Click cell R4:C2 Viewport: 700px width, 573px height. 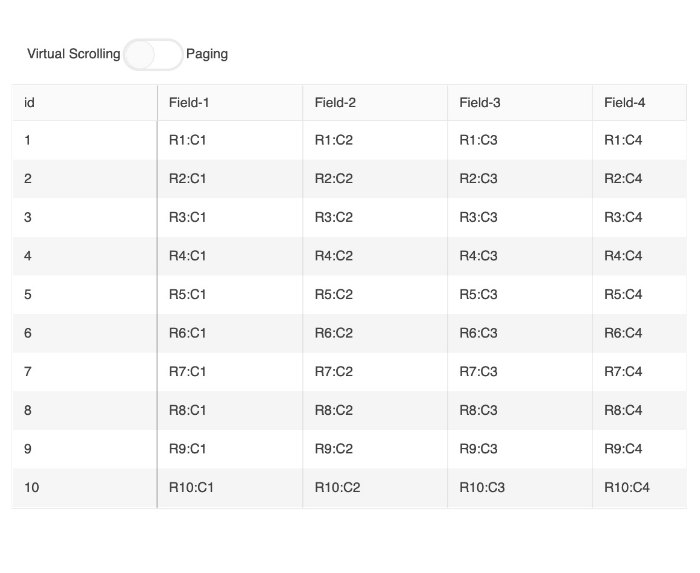pos(375,256)
